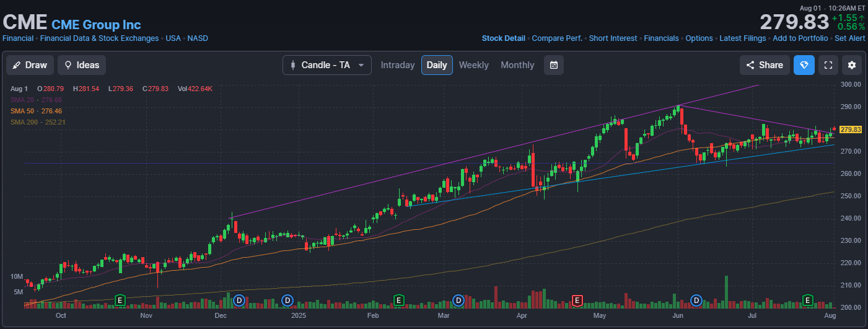Select the Weekly timeframe
This screenshot has width=868, height=329.
click(x=473, y=65)
